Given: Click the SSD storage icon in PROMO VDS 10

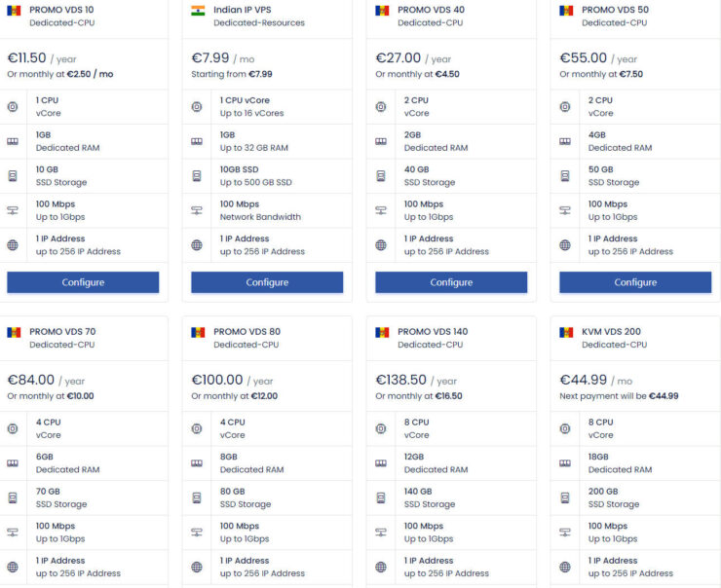Looking at the screenshot, I should [x=13, y=176].
